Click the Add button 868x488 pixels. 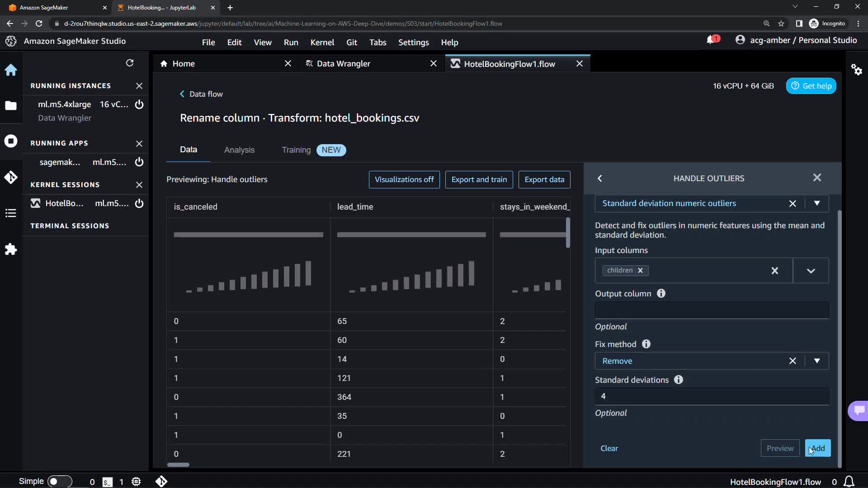pyautogui.click(x=817, y=448)
